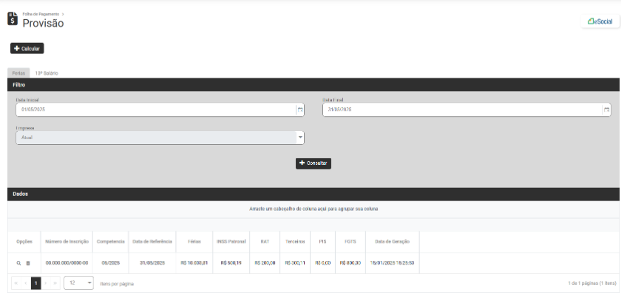The width and height of the screenshot is (644, 301).
Task: View row details with magnifier icon
Action: click(x=18, y=263)
